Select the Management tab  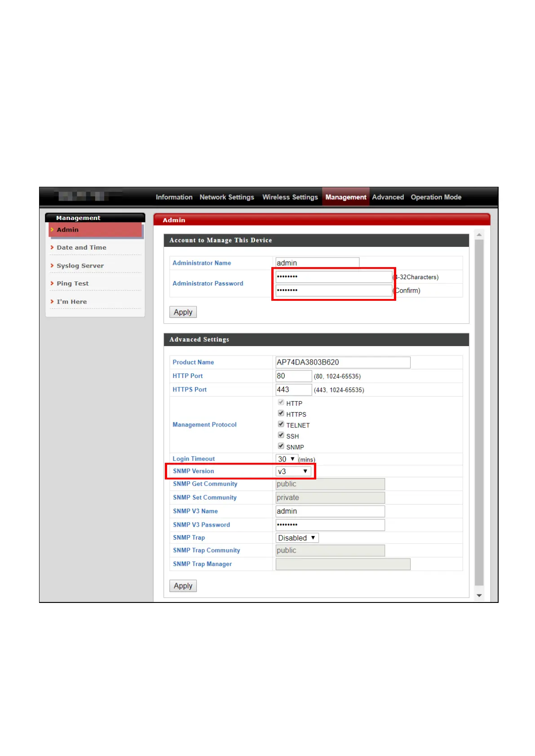[x=346, y=197]
